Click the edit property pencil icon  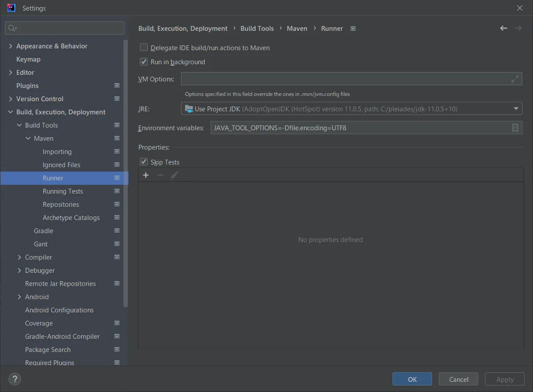click(x=174, y=175)
